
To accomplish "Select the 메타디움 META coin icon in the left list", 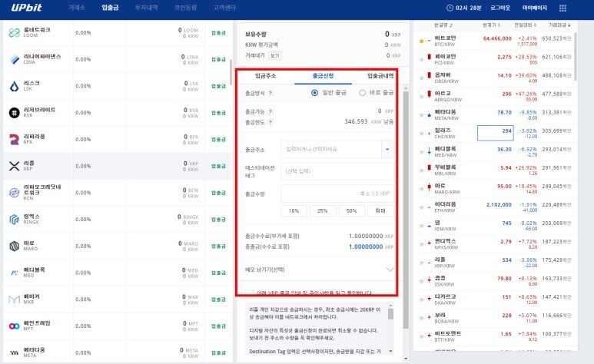I will [14, 352].
